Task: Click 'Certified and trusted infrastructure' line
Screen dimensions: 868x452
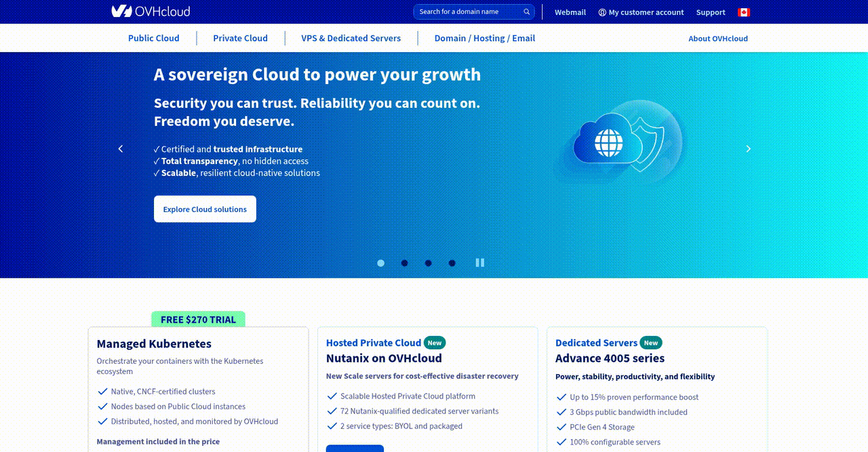Action: pos(229,149)
